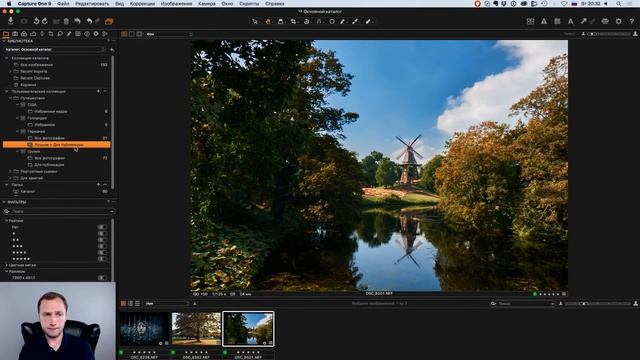The height and width of the screenshot is (360, 640).
Task: Open the Редактировать menu
Action: 92,3
